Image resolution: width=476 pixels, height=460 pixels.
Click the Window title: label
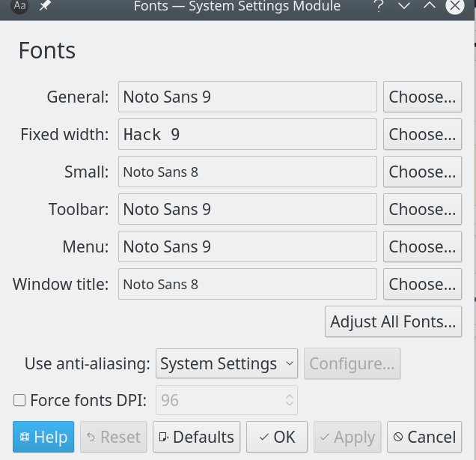click(x=61, y=285)
